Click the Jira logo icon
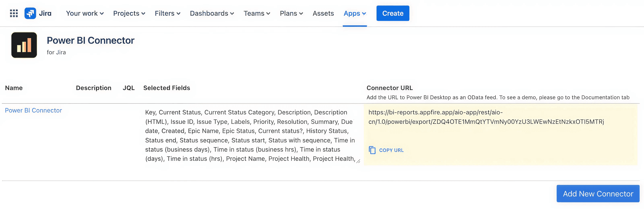644x209 pixels. coord(30,13)
